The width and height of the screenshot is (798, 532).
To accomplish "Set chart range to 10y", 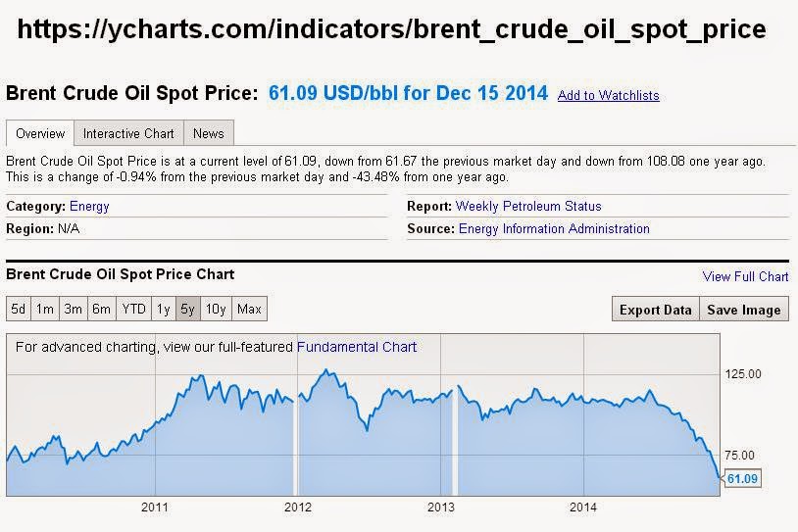I will (217, 310).
